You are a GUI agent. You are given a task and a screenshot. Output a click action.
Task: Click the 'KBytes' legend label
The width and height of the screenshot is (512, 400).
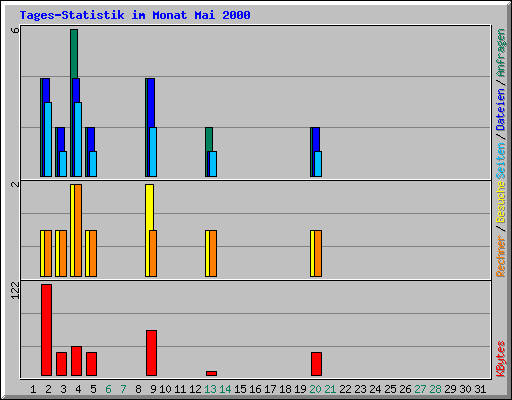coord(500,359)
